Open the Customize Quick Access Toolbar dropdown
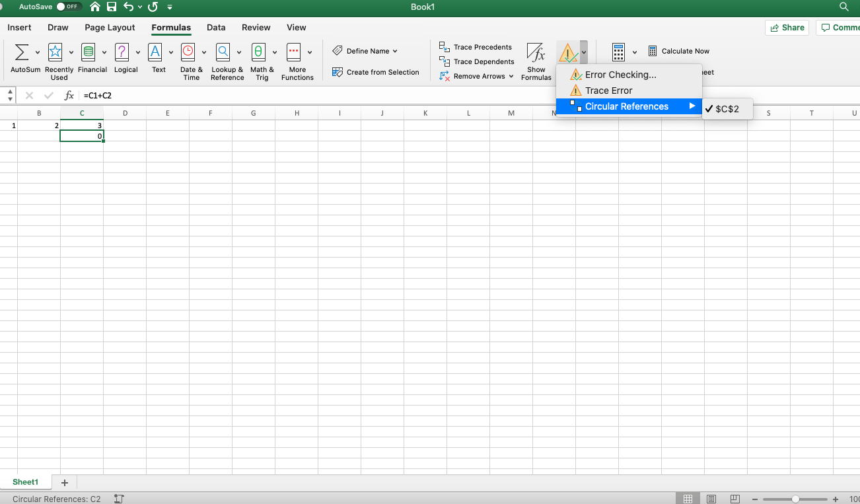Image resolution: width=860 pixels, height=504 pixels. pyautogui.click(x=170, y=7)
